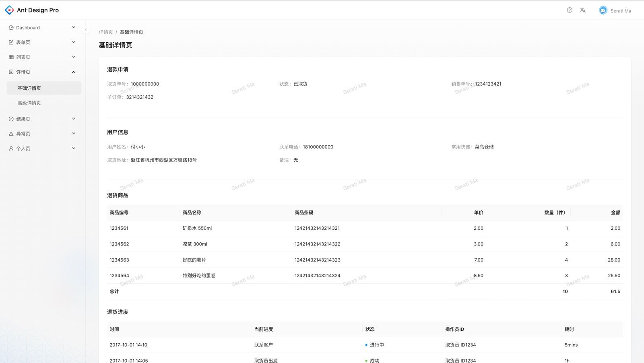
Task: Click the 操作员ID column header
Action: (454, 329)
